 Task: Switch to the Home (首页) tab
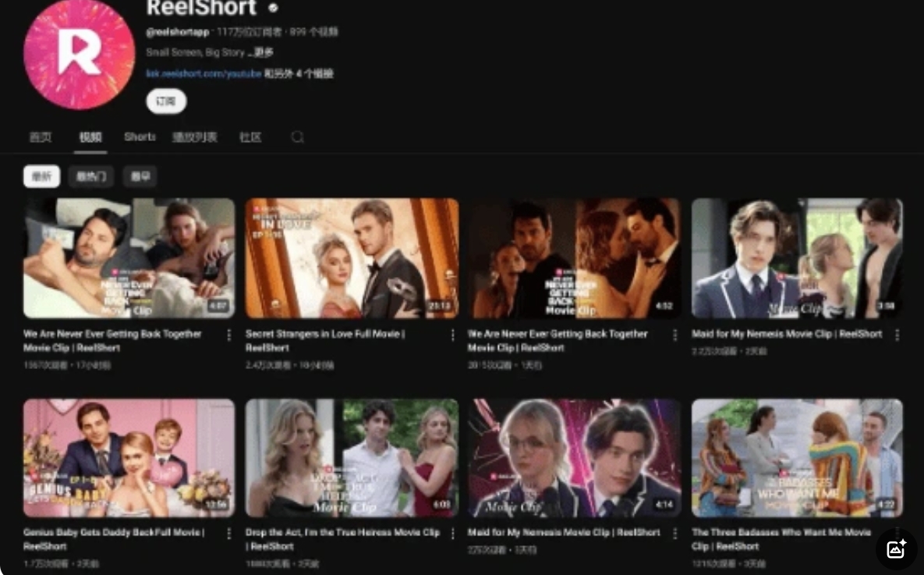(40, 137)
